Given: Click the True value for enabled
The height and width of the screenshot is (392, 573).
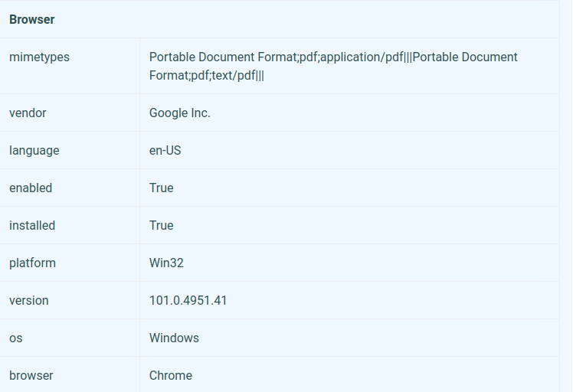Looking at the screenshot, I should (x=161, y=188).
